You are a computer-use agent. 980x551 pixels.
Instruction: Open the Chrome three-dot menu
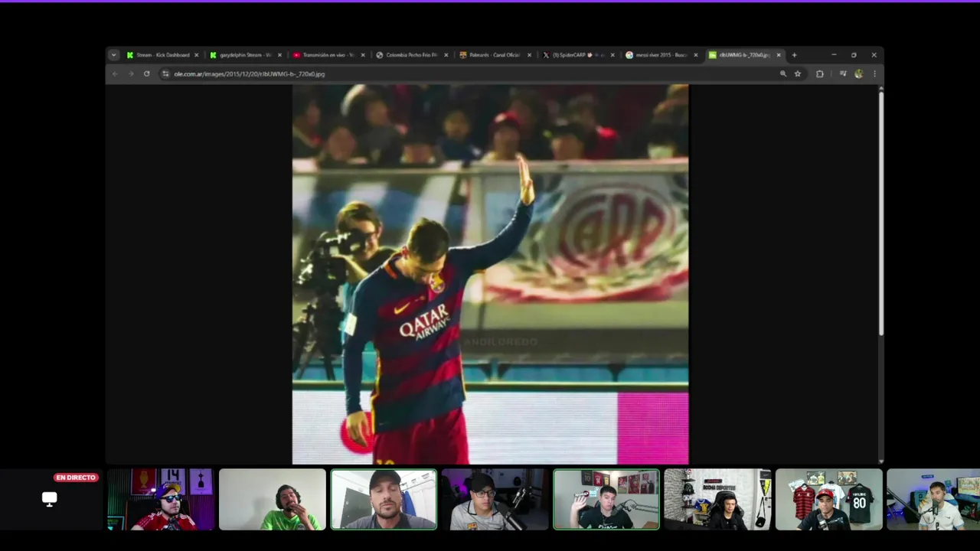[x=874, y=74]
